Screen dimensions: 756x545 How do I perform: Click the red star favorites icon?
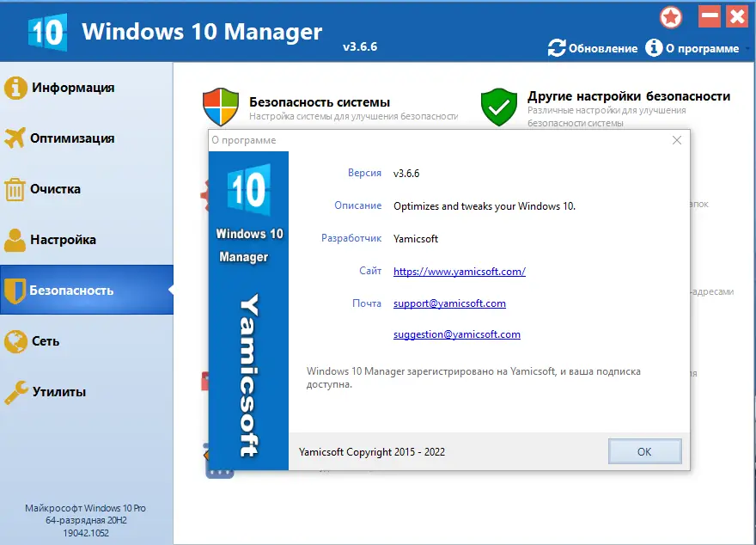(x=671, y=18)
